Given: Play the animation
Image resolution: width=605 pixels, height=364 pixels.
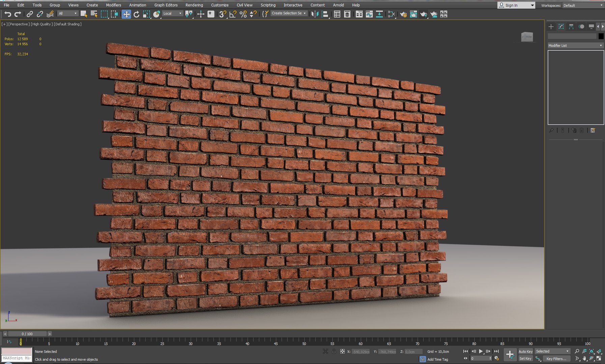Looking at the screenshot, I should [481, 351].
